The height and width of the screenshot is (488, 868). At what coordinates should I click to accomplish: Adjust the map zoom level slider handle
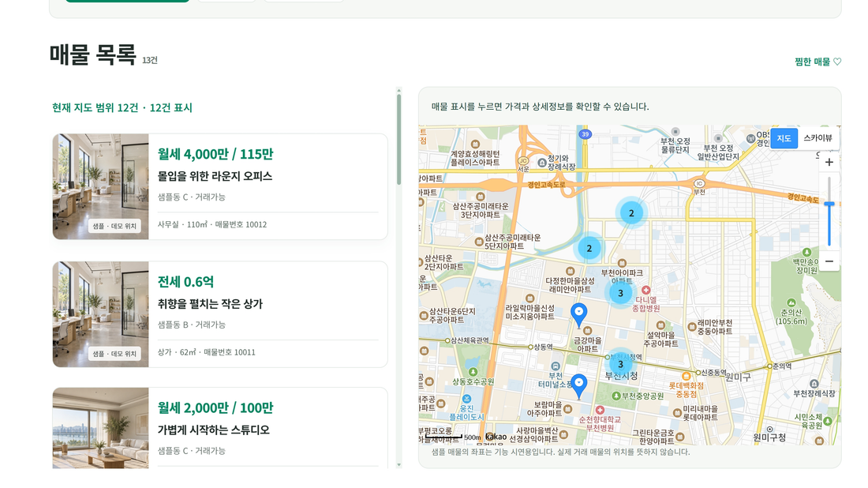[x=829, y=205]
